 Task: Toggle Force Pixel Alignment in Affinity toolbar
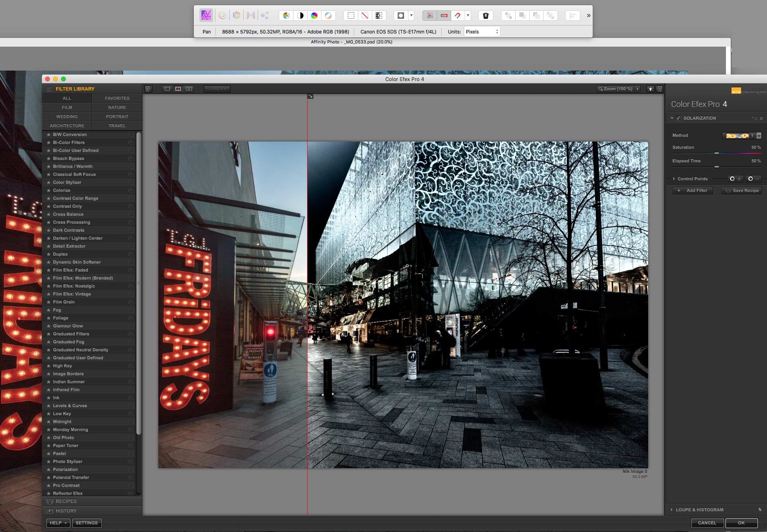pos(430,16)
